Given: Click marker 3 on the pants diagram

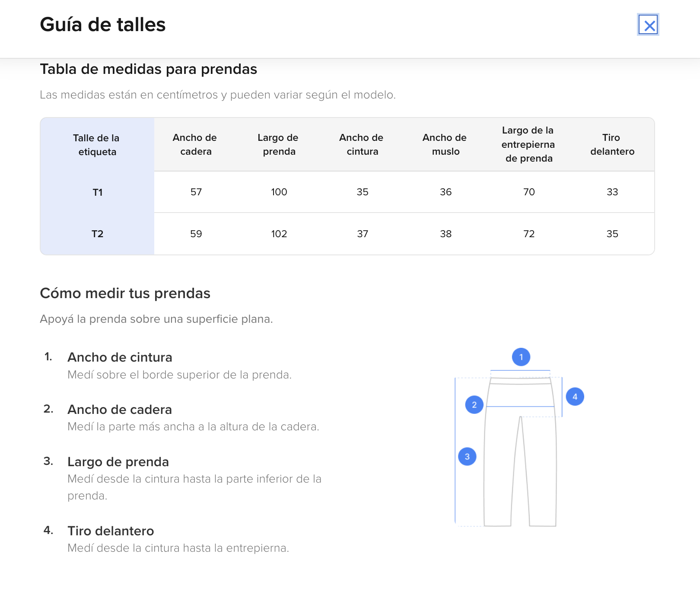Looking at the screenshot, I should [467, 457].
